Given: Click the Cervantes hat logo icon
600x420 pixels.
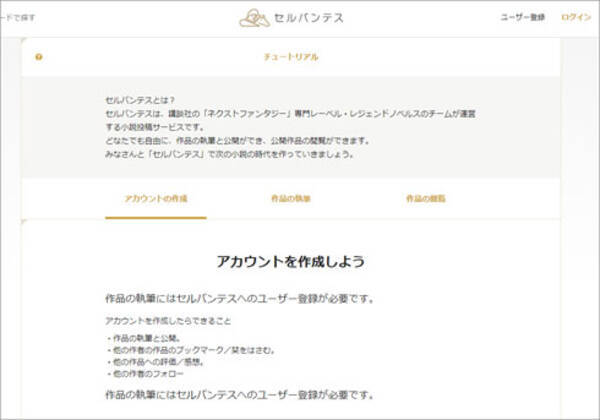Looking at the screenshot, I should point(254,17).
